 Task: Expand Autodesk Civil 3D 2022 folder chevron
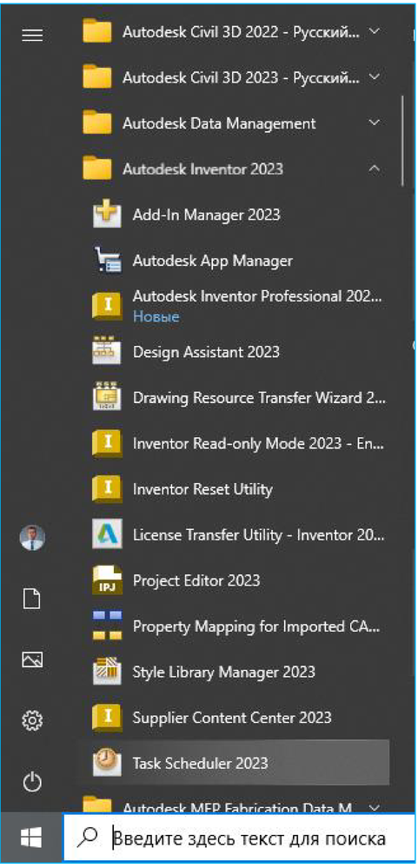click(375, 31)
